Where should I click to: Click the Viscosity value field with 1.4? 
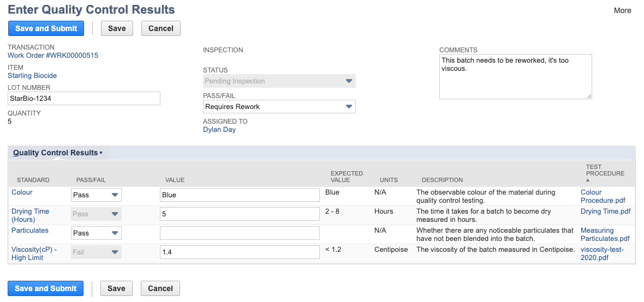pos(240,252)
